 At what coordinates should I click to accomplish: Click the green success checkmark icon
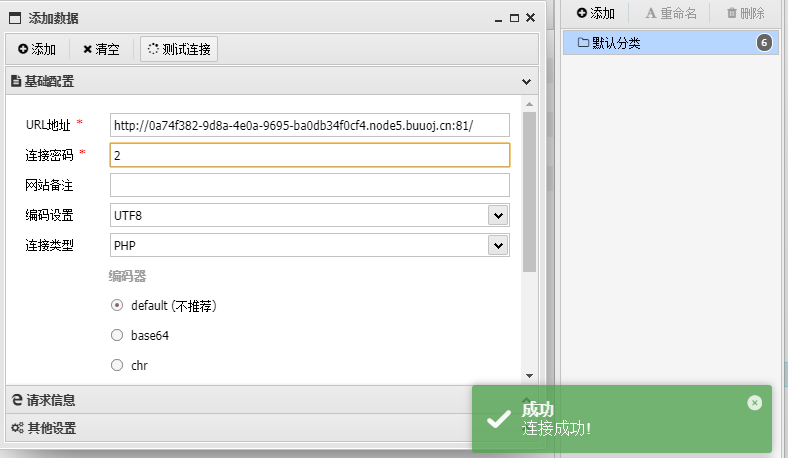[x=499, y=420]
